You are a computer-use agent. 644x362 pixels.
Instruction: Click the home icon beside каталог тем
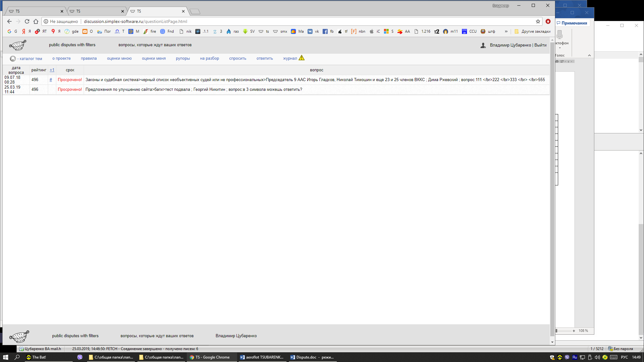(x=13, y=59)
